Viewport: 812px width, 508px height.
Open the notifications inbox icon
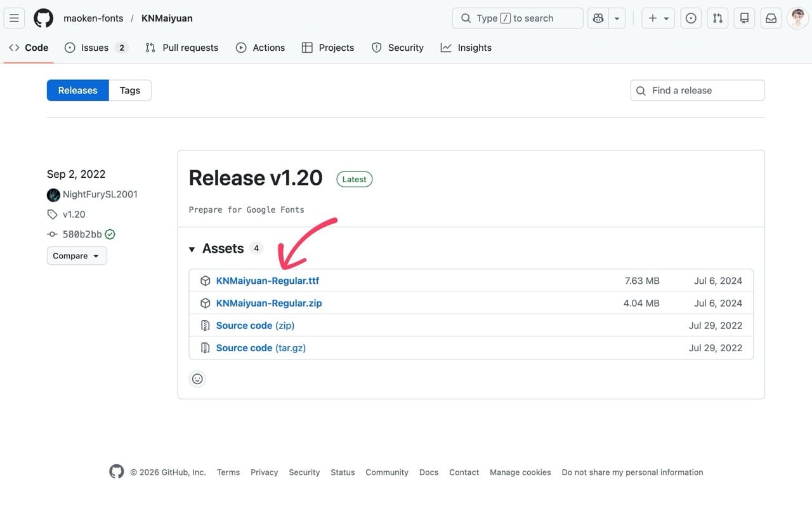point(771,18)
